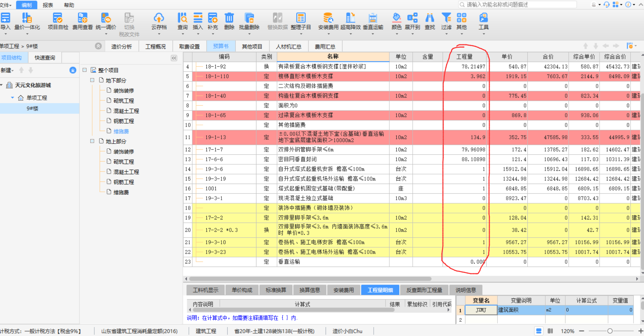Collapse left panel with double-chevron button
The width and height of the screenshot is (644, 336).
pos(174,58)
